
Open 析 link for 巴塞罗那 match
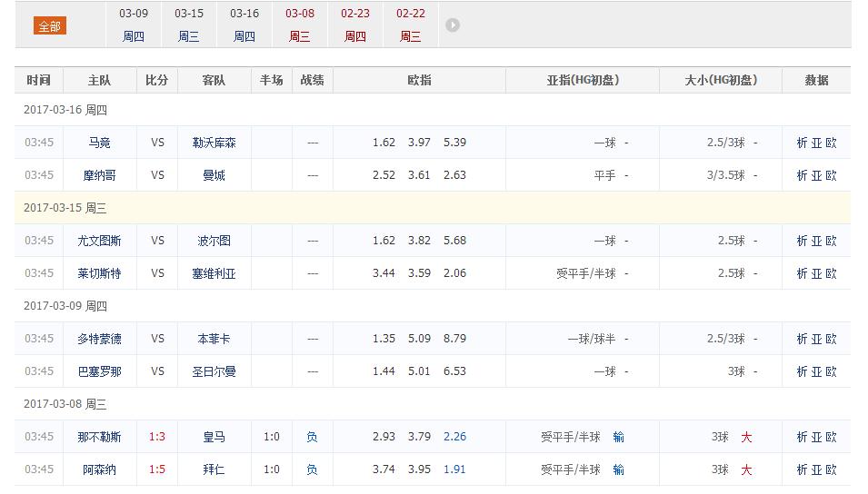point(803,371)
